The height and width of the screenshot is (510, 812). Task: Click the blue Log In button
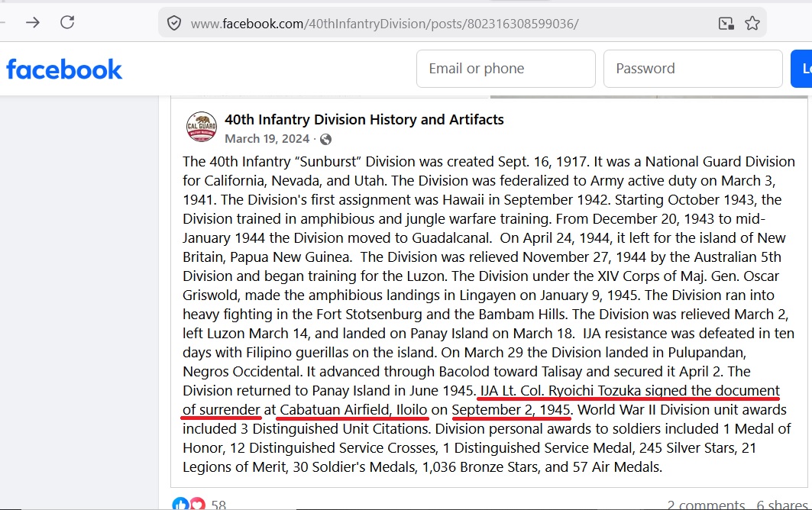[x=801, y=69]
